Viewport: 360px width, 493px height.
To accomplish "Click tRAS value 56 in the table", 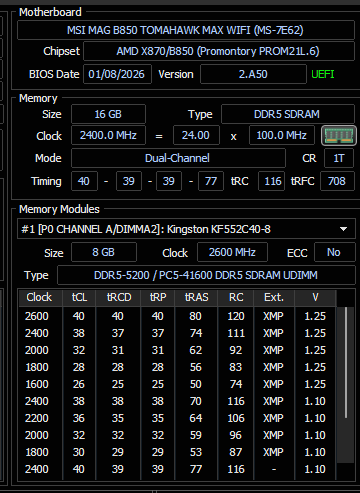I will pyautogui.click(x=196, y=367).
